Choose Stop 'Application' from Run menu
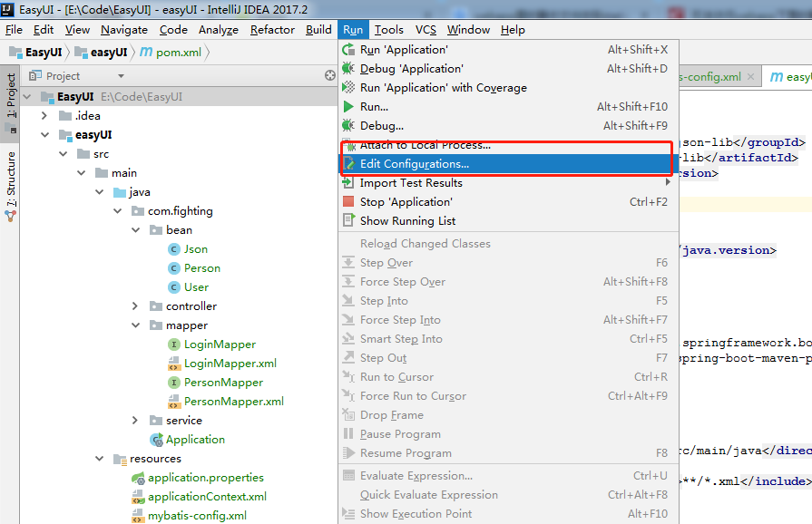The width and height of the screenshot is (812, 524). pyautogui.click(x=509, y=202)
